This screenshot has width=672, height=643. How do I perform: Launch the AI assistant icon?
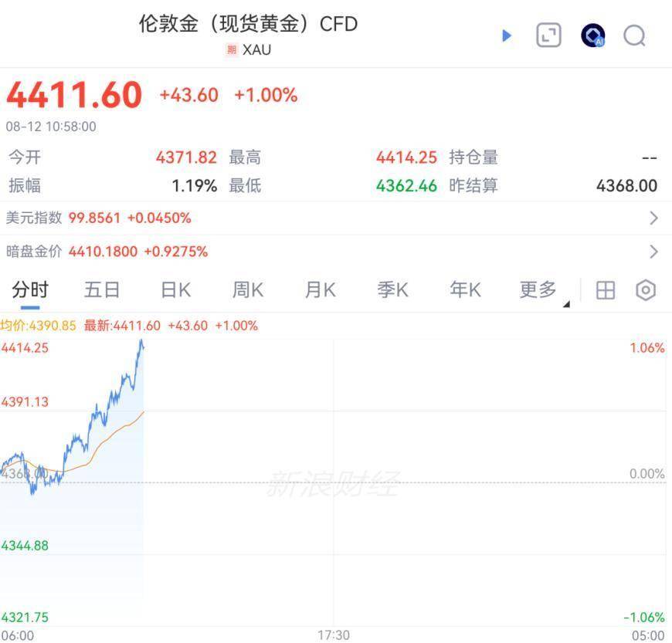click(592, 36)
